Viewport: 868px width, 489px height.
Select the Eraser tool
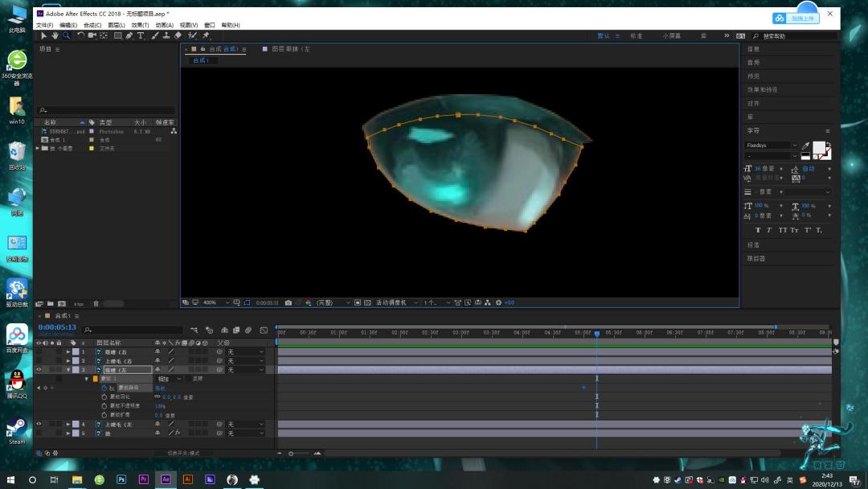(x=178, y=35)
